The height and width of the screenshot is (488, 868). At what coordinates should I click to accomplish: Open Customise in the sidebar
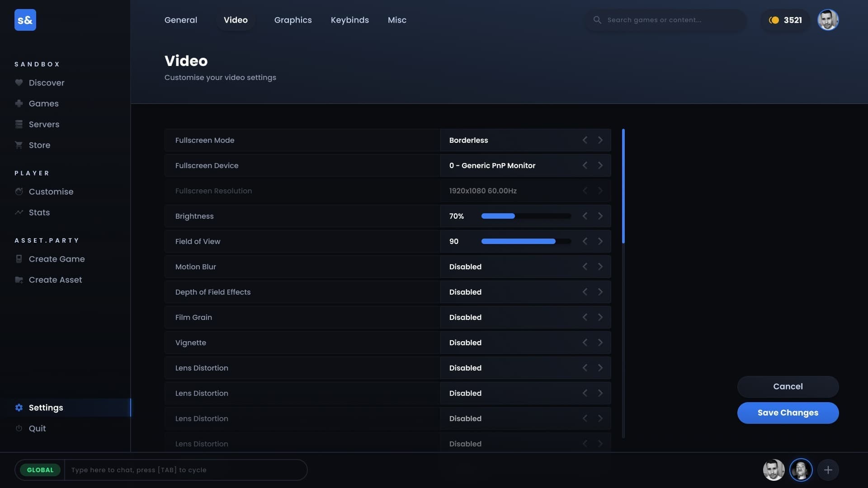tap(51, 192)
